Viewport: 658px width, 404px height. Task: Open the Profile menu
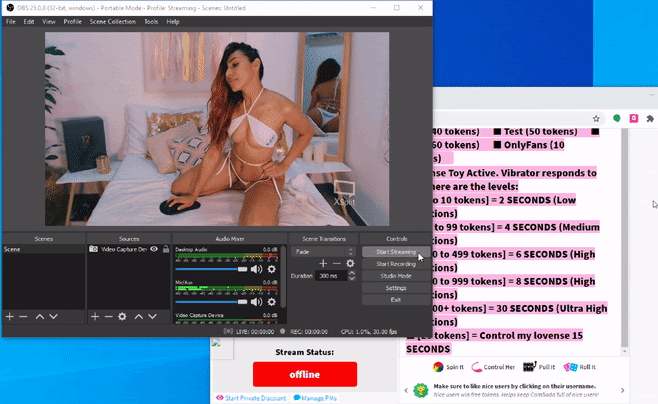point(73,22)
